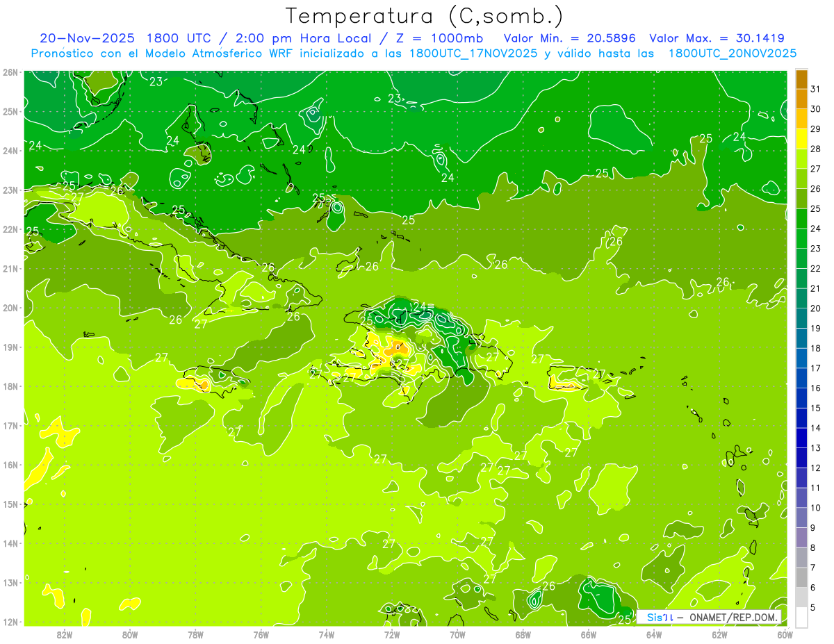Viewport: 834px width, 644px height.
Task: Click the "64W" longitude axis label
Action: tap(654, 634)
